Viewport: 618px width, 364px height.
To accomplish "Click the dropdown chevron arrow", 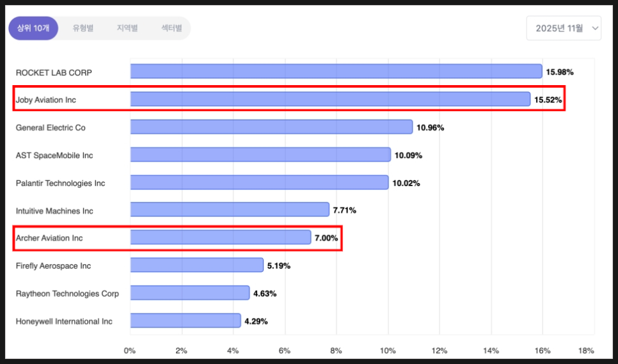I will 596,28.
